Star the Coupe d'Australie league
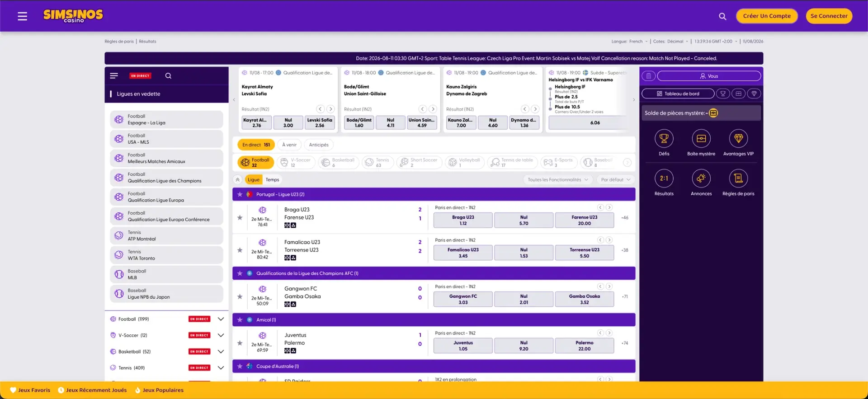868x399 pixels. pyautogui.click(x=240, y=366)
